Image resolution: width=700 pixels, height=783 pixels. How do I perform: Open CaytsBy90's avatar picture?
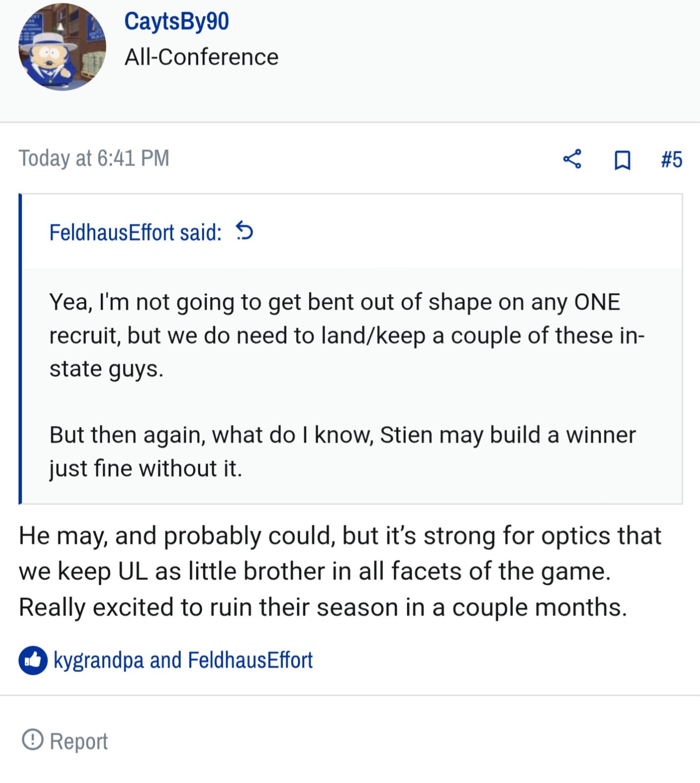[62, 47]
